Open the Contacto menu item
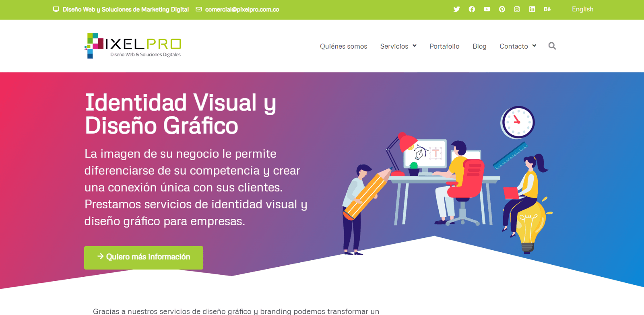The height and width of the screenshot is (315, 644). point(514,46)
